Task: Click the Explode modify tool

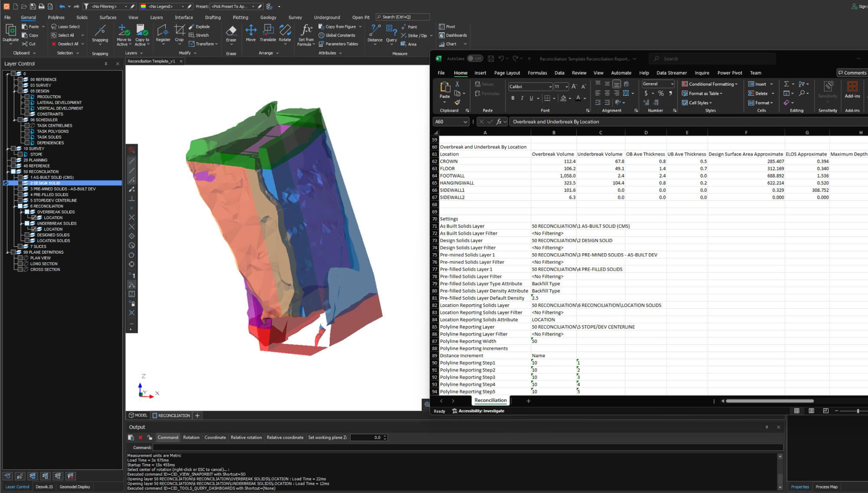Action: [199, 26]
